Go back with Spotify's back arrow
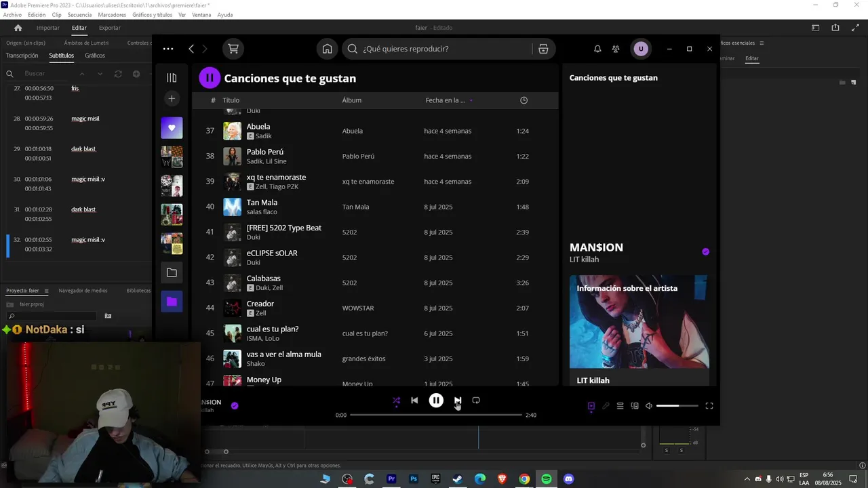Screen dimensions: 868x488 pyautogui.click(x=191, y=49)
